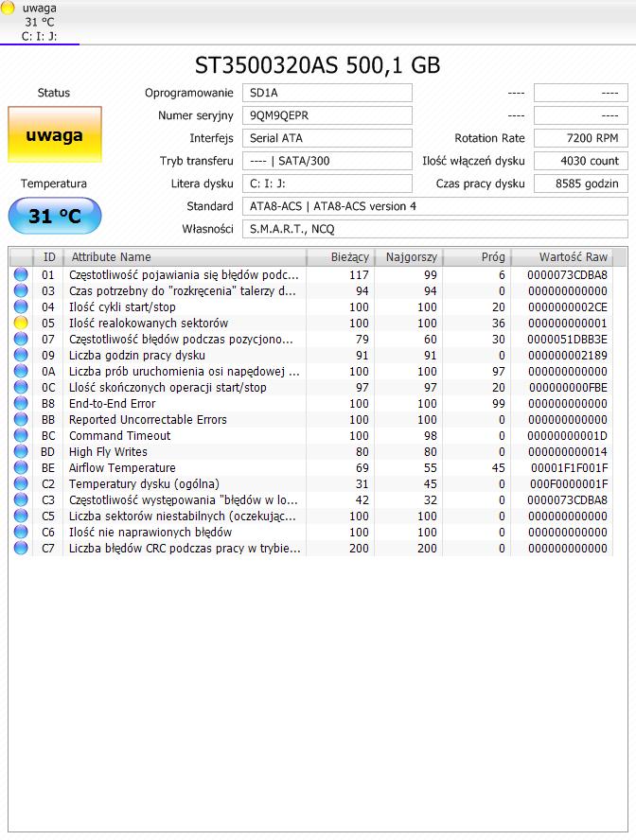Click the End-to-End Error status icon

click(21, 403)
